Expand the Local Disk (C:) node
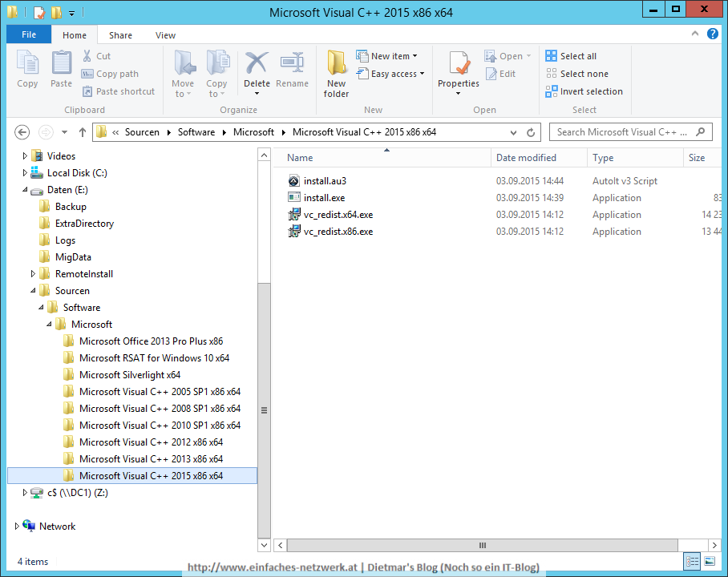This screenshot has height=577, width=728. pos(25,172)
